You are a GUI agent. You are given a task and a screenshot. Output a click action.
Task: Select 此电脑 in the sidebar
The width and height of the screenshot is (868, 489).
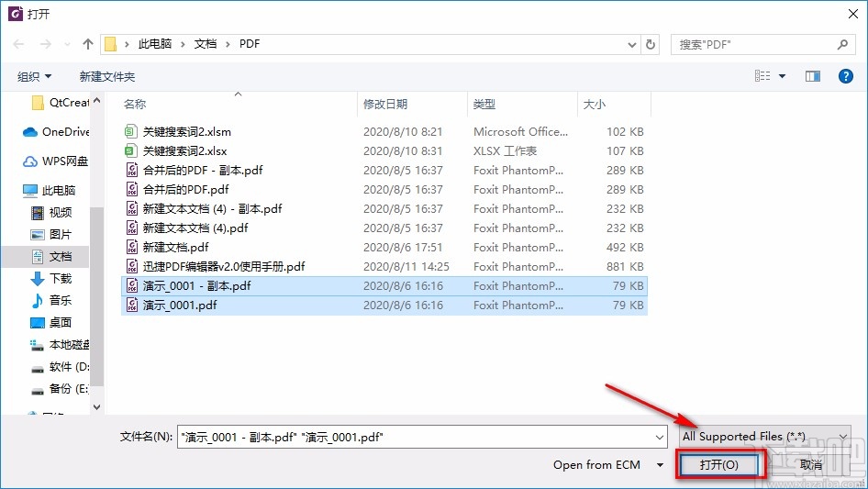coord(49,191)
